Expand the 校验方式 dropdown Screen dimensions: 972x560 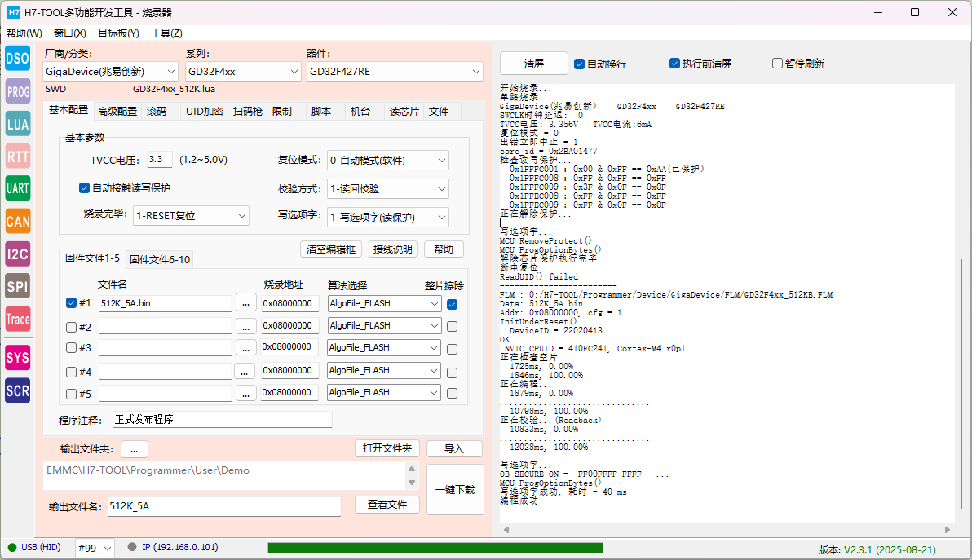point(387,189)
